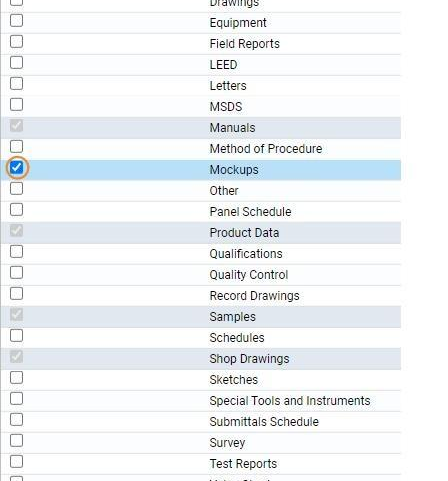Check the Other checkbox
The image size is (448, 481).
point(16,189)
